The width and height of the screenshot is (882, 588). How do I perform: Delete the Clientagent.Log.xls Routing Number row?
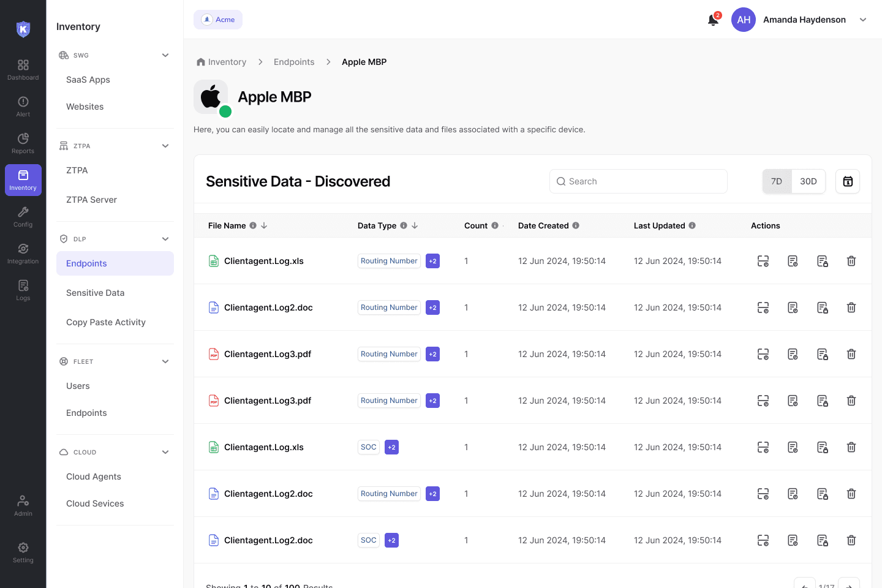(x=851, y=261)
